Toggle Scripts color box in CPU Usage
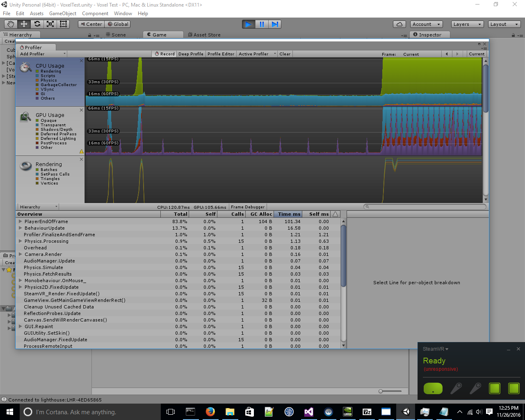The width and height of the screenshot is (525, 420). point(37,76)
